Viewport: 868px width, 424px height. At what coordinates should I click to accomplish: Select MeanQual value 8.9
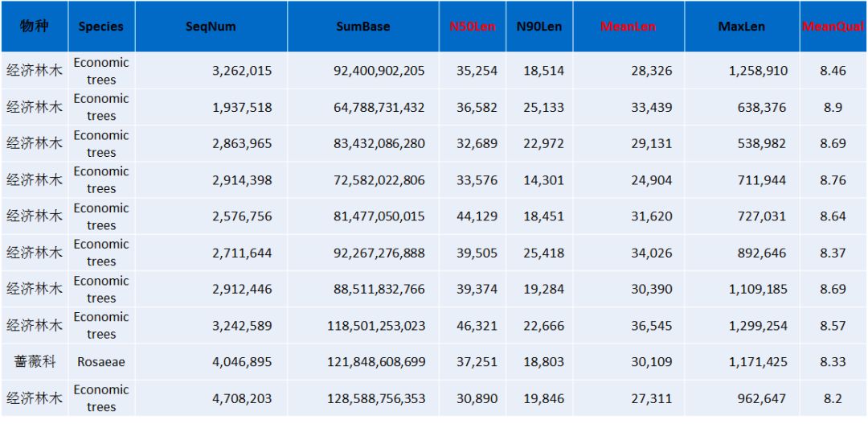[833, 107]
